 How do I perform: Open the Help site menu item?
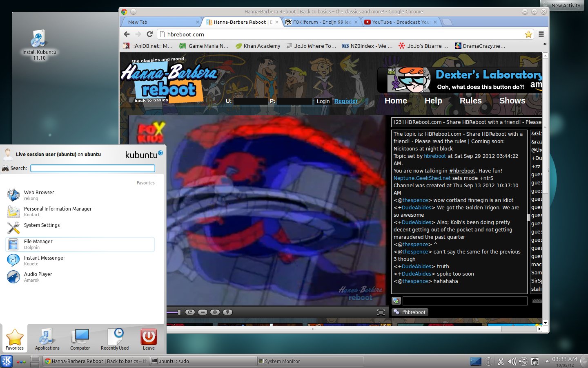433,101
